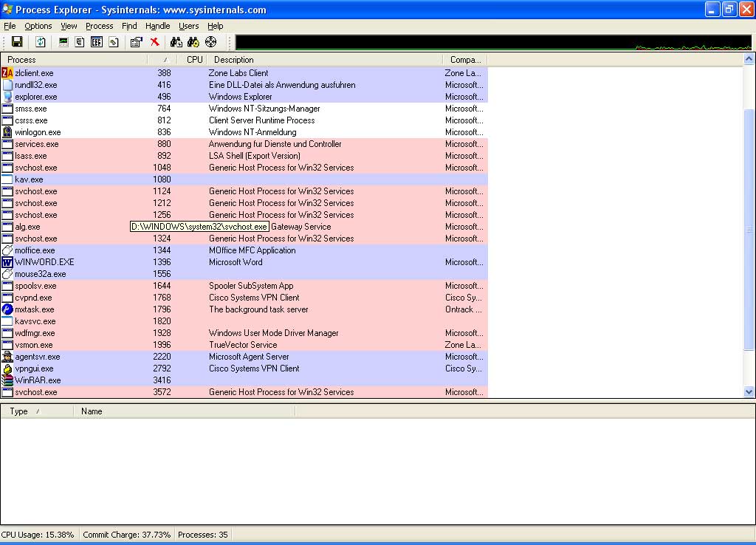Viewport: 756px width, 545px height.
Task: Click the rundll32.exe file icon
Action: click(7, 85)
